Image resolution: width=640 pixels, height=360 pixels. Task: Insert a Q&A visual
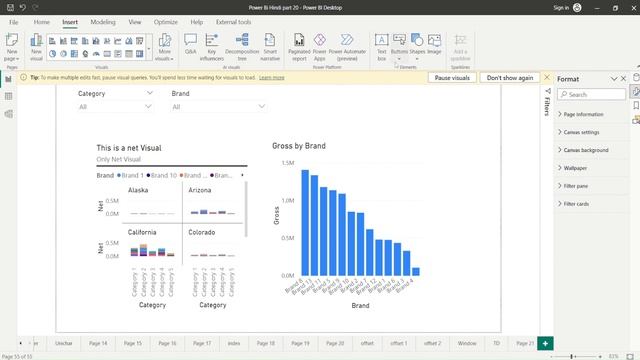click(191, 43)
